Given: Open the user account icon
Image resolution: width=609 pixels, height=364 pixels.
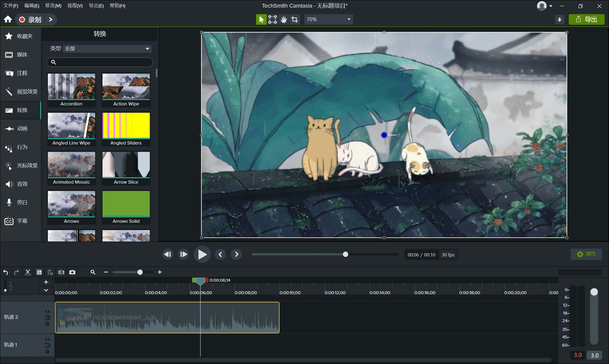Looking at the screenshot, I should [542, 6].
